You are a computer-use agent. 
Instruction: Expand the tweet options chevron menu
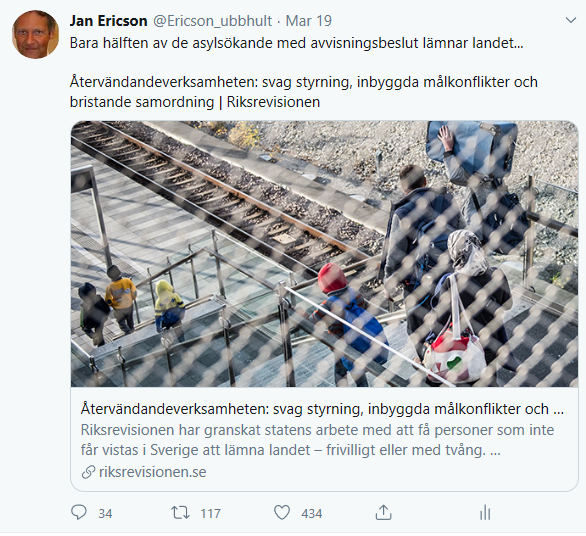(x=571, y=20)
